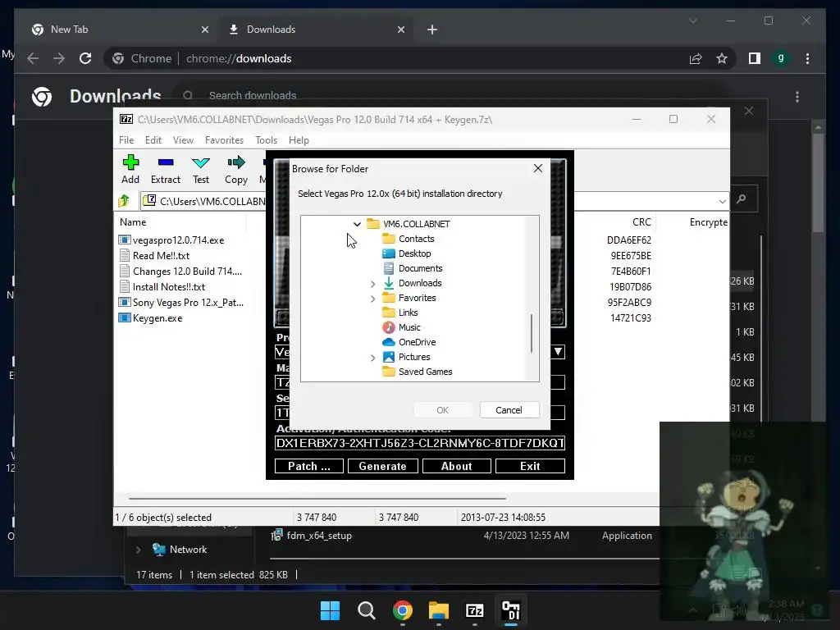
Task: Open new Chrome tab with plus button
Action: pyautogui.click(x=432, y=30)
